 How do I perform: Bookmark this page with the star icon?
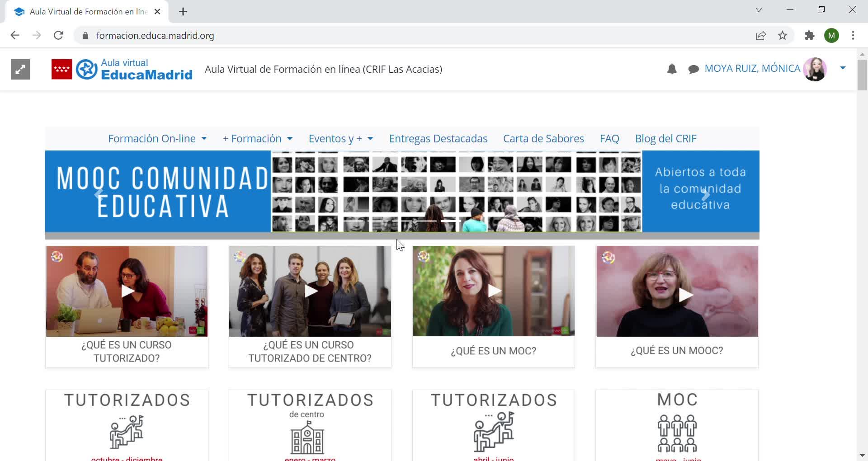783,35
